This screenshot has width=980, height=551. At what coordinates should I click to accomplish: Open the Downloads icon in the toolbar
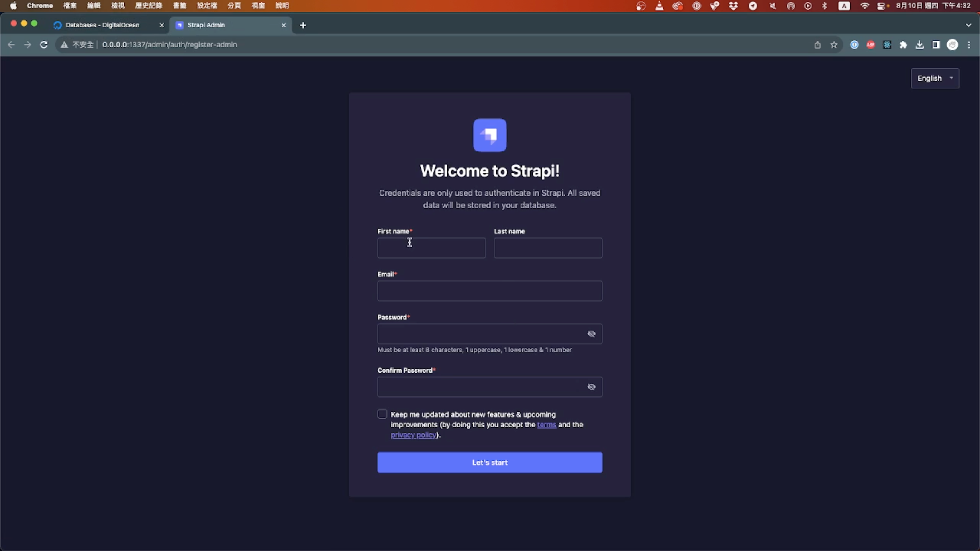point(920,44)
